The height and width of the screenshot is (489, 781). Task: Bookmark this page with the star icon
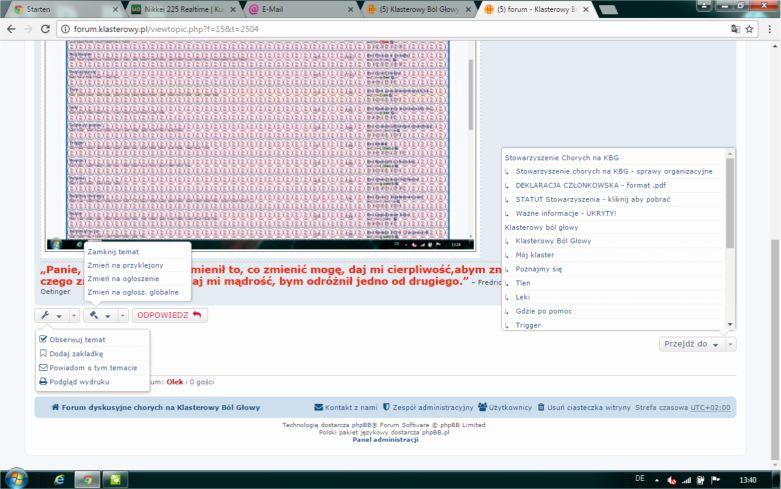tap(749, 29)
